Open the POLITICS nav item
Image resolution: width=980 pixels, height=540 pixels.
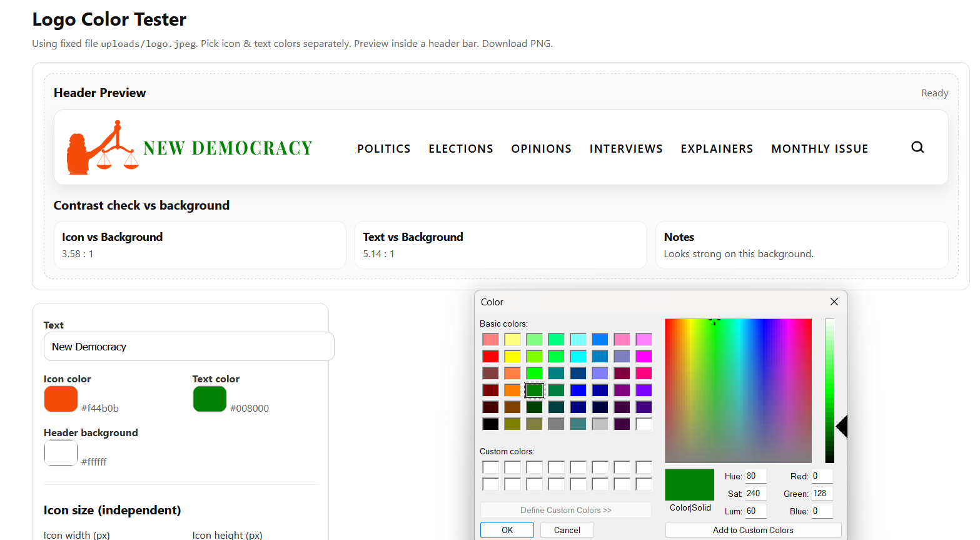click(384, 149)
